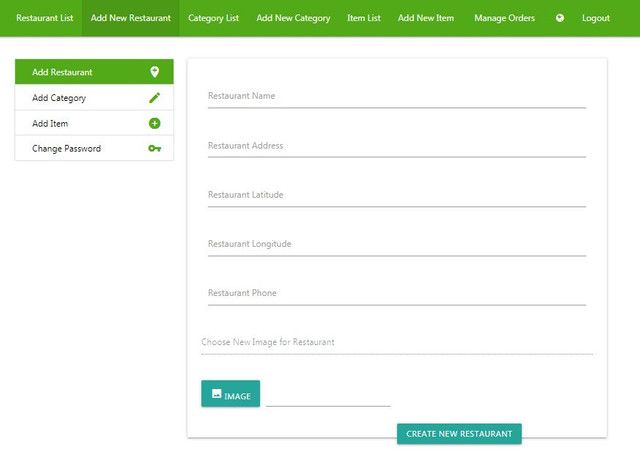Choose Add New Item in top navbar
Image resolution: width=640 pixels, height=454 pixels.
click(x=426, y=18)
